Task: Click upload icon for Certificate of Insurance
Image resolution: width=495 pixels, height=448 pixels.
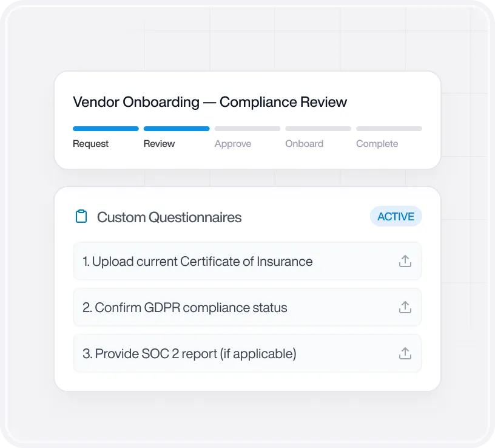Action: click(x=405, y=261)
